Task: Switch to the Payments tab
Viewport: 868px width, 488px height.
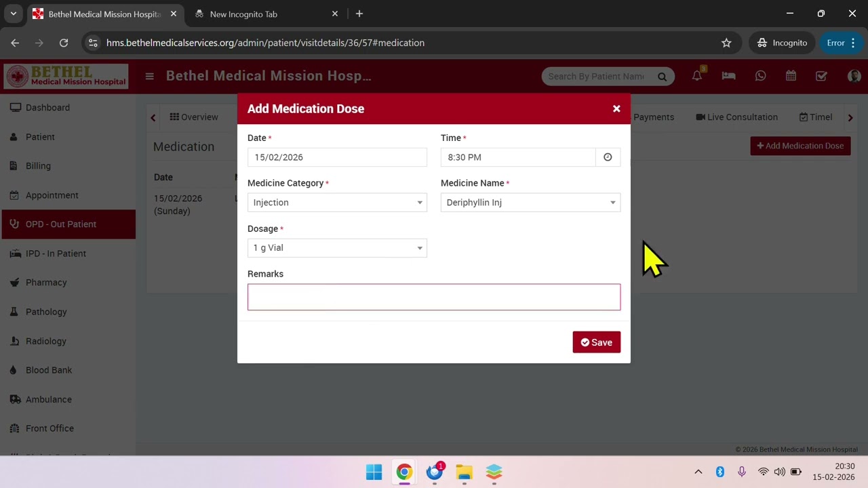Action: (x=652, y=117)
